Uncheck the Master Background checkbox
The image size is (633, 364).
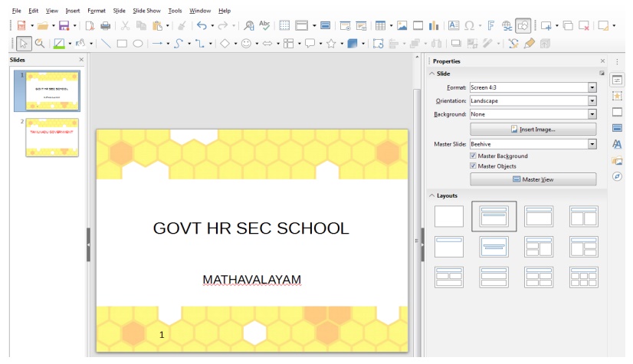(x=473, y=156)
